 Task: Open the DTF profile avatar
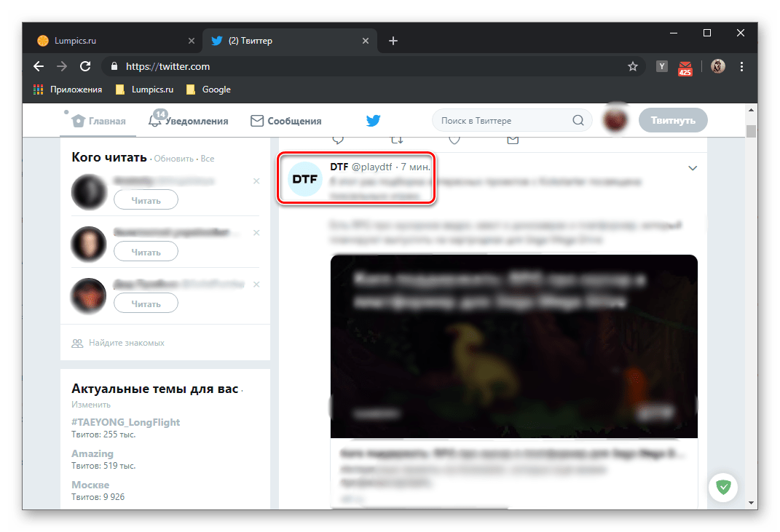pos(304,180)
